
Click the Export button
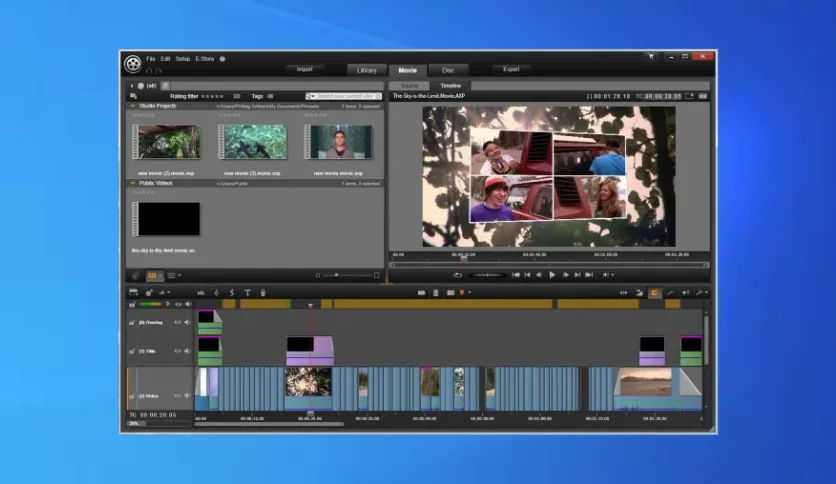pyautogui.click(x=511, y=69)
